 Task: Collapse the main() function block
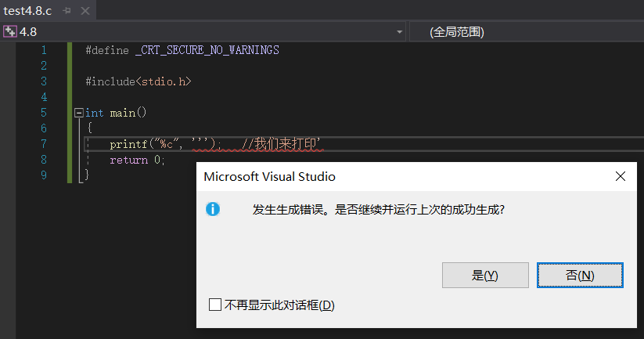[78, 113]
